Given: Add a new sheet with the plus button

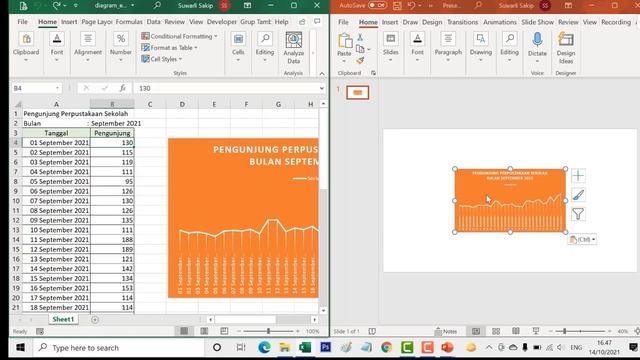Looking at the screenshot, I should 95,320.
